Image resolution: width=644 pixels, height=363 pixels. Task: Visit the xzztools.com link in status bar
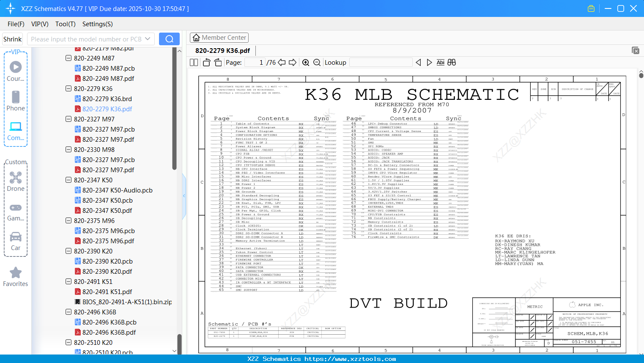tap(350, 359)
